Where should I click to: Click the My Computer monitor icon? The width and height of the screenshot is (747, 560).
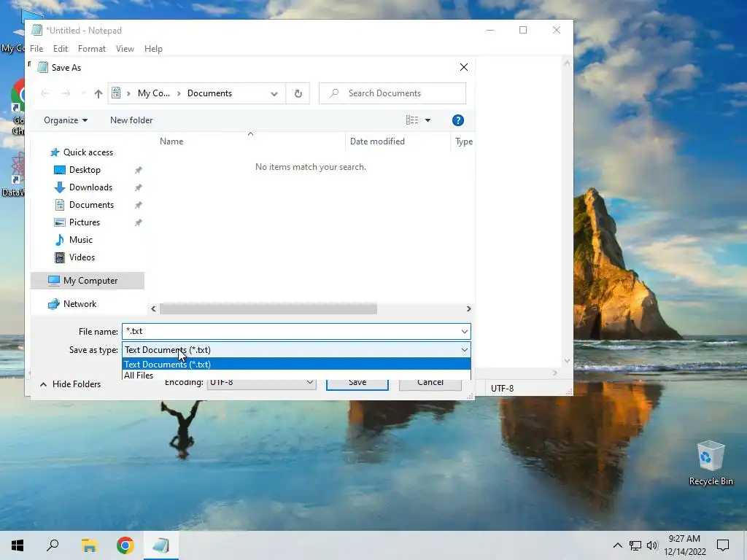coord(54,281)
